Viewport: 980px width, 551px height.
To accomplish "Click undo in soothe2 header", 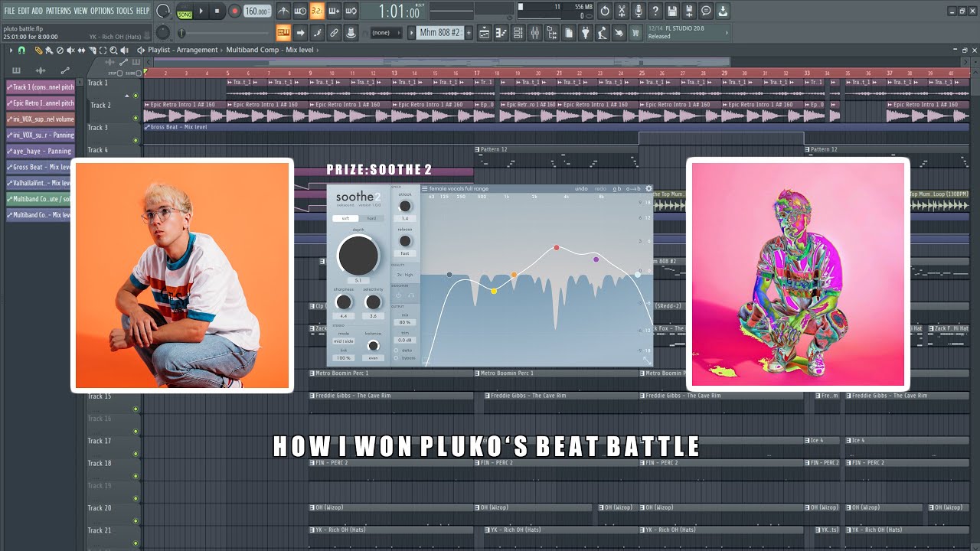I will 581,188.
